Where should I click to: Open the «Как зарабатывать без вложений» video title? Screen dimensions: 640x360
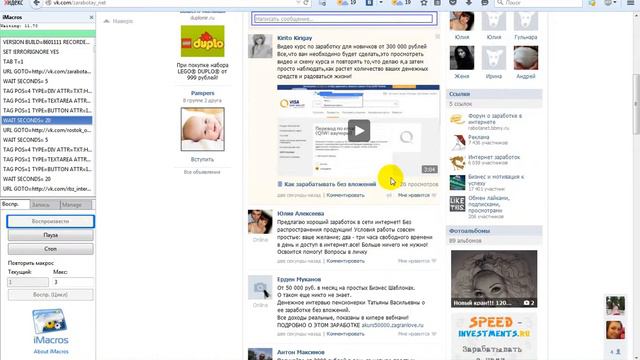point(330,184)
